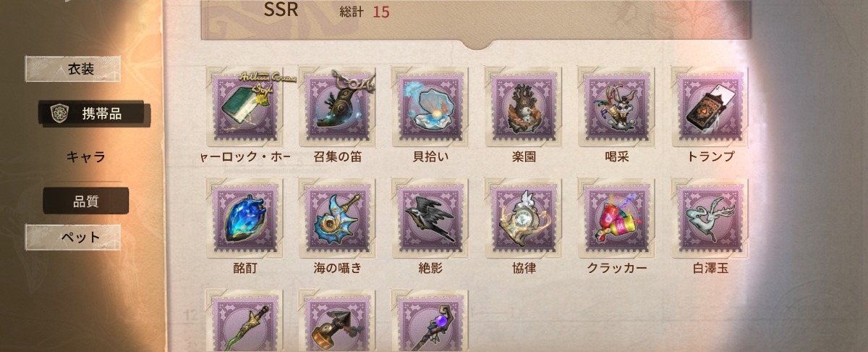Viewport: 868px width, 352px height.
Task: Choose the 楽園 accessory stamp
Action: [x=523, y=106]
